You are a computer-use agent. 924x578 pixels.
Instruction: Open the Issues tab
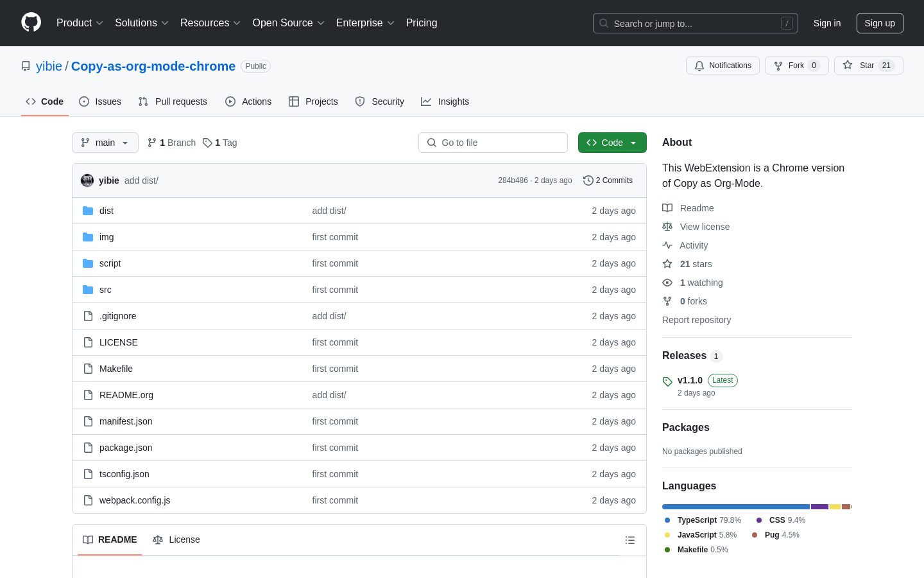coord(100,101)
